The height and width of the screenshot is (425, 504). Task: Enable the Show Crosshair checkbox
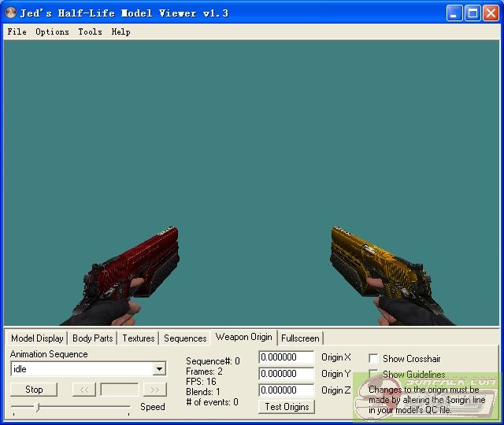coord(373,358)
